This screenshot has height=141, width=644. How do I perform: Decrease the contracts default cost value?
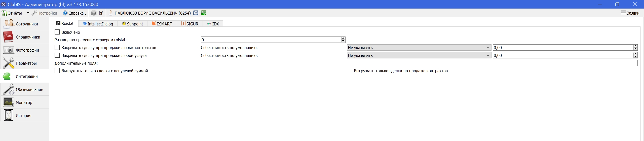point(635,49)
